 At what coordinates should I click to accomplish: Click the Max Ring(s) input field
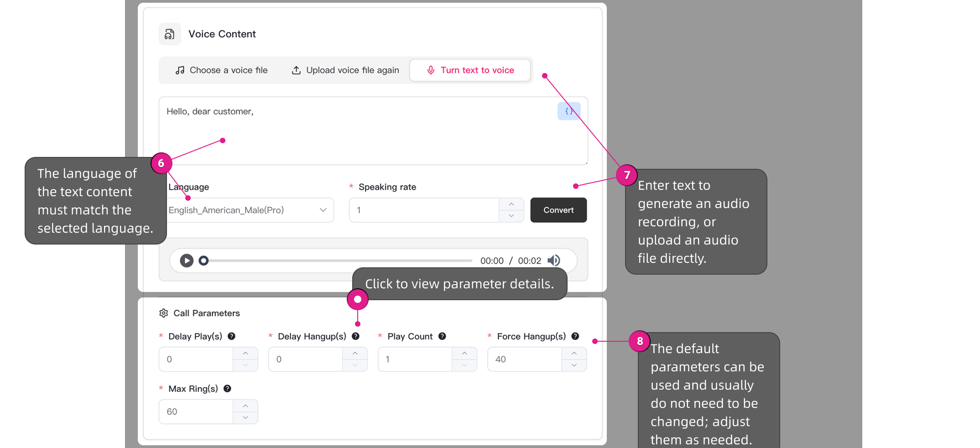click(x=196, y=412)
